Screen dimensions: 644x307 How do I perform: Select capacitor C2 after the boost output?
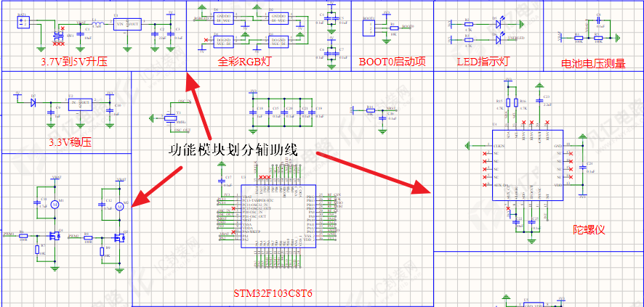(x=155, y=34)
